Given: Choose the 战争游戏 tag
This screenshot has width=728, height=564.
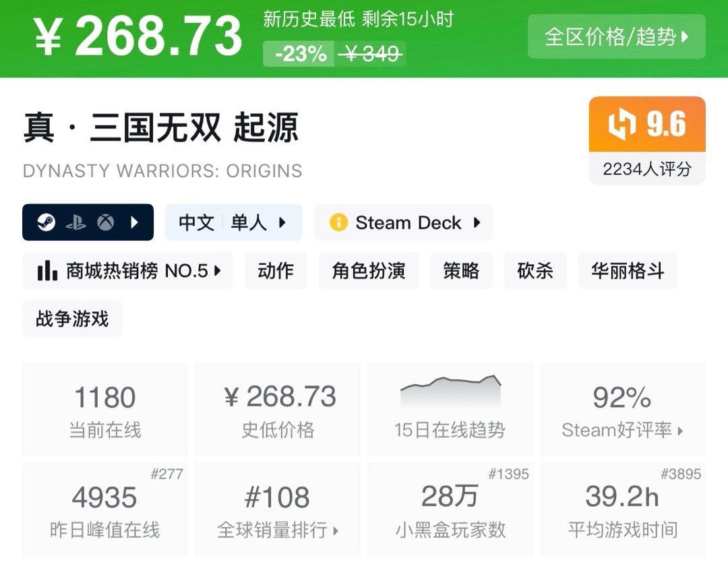Looking at the screenshot, I should tap(72, 319).
